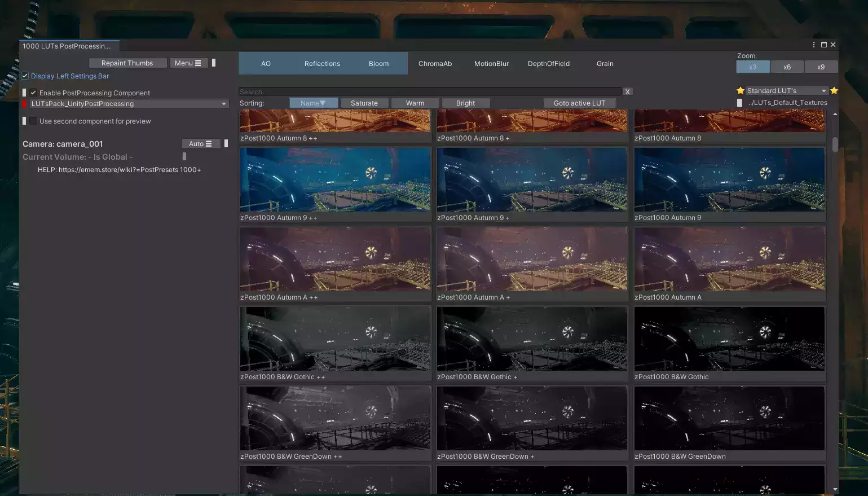Select the zPost1000 B&W GreenDown ++ preset
Viewport: 868px width, 496px height.
tap(335, 419)
